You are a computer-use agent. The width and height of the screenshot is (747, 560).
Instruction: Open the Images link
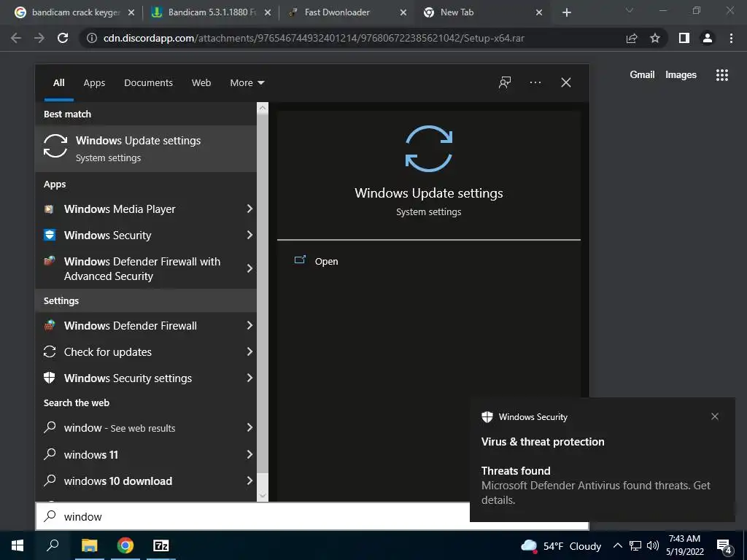(681, 75)
